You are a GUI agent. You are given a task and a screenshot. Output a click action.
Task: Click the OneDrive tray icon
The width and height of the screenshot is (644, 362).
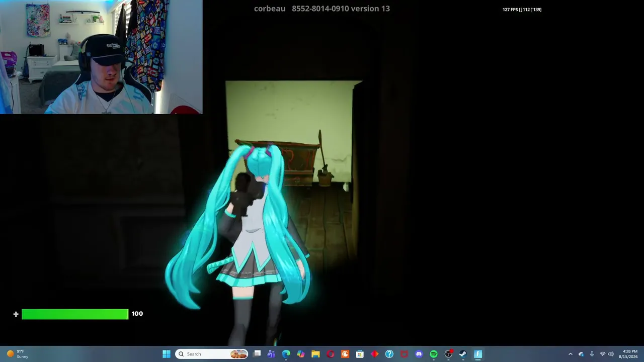581,354
